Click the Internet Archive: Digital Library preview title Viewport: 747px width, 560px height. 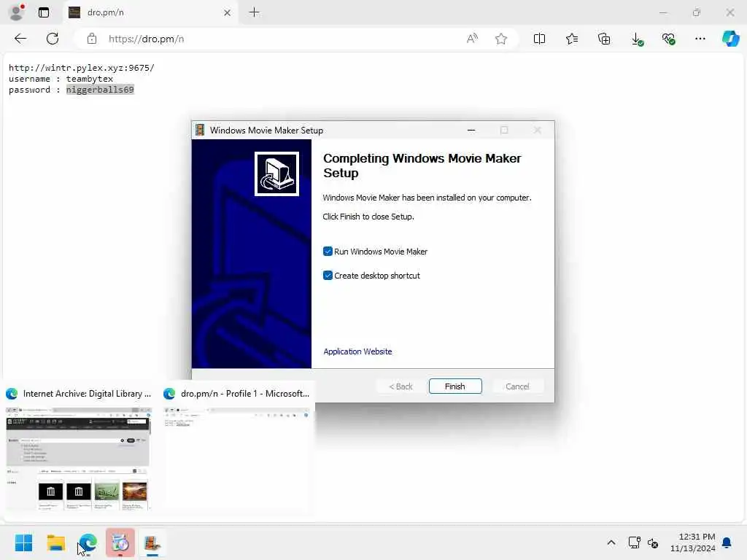pos(87,394)
